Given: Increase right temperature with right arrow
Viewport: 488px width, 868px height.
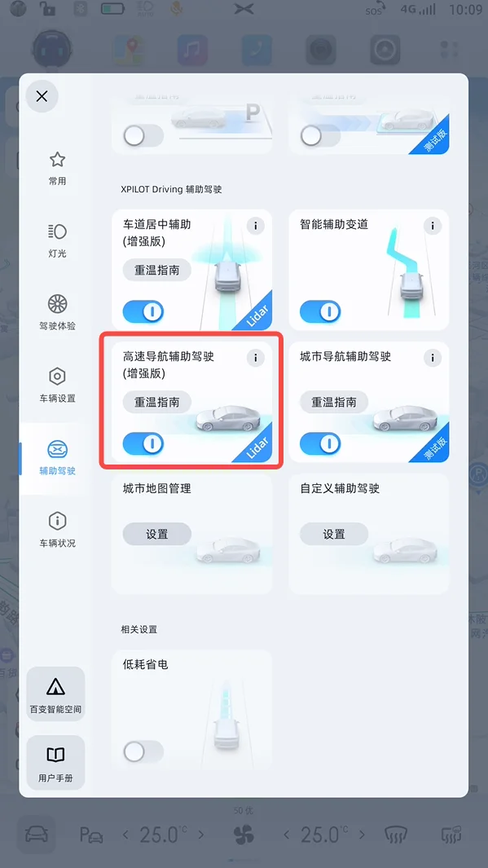Looking at the screenshot, I should 363,835.
